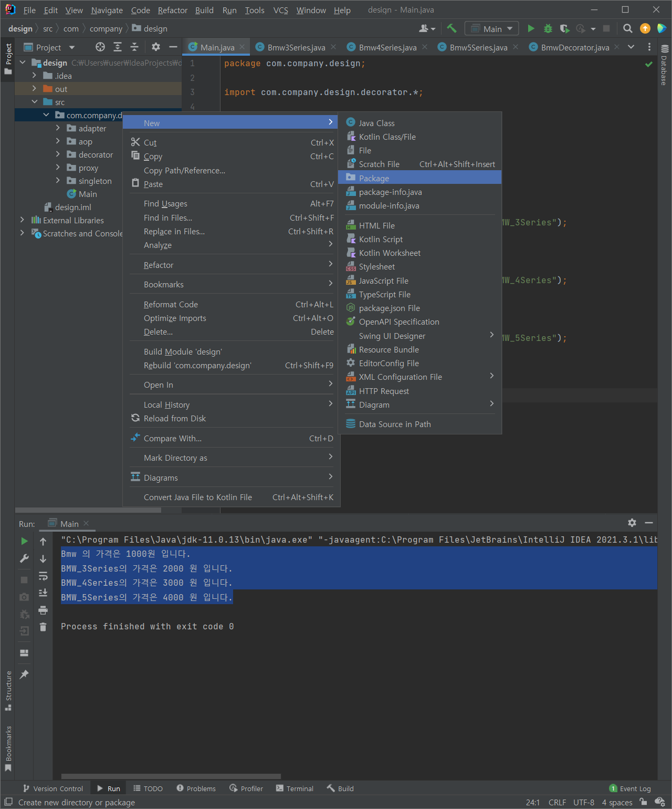Click the IDE update orange arrow icon
Screen dimensions: 672x809
pos(645,28)
